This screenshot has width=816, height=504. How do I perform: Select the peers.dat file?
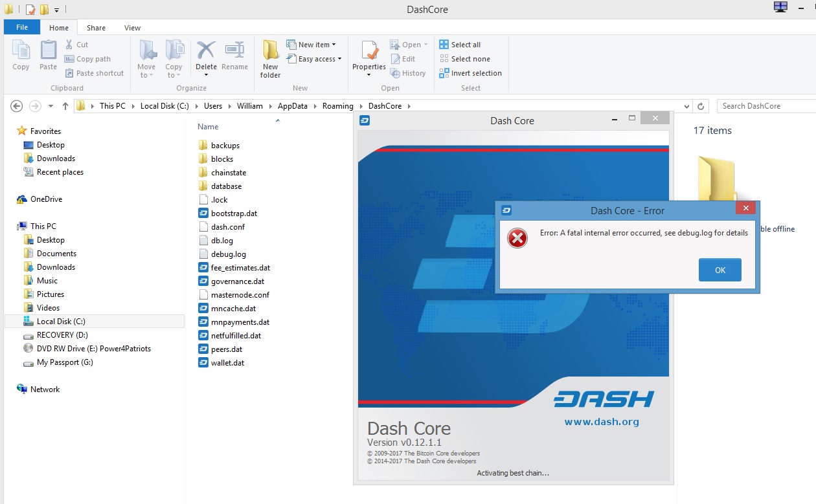click(227, 349)
